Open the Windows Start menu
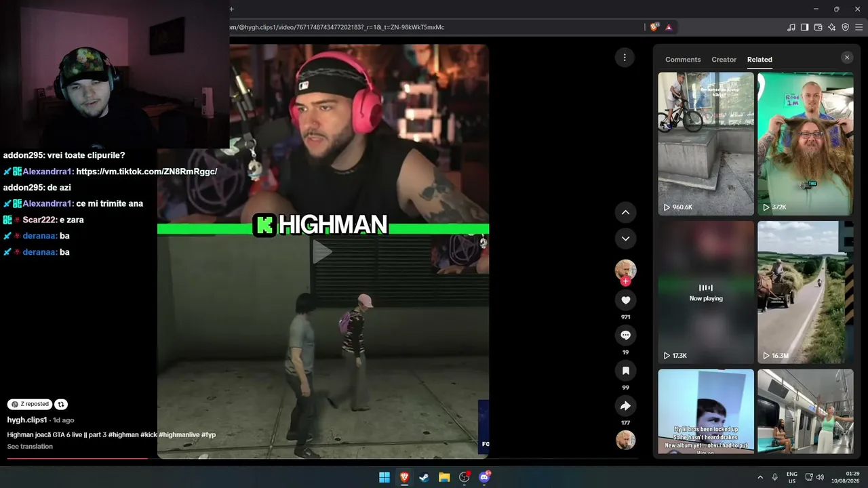 (384, 477)
